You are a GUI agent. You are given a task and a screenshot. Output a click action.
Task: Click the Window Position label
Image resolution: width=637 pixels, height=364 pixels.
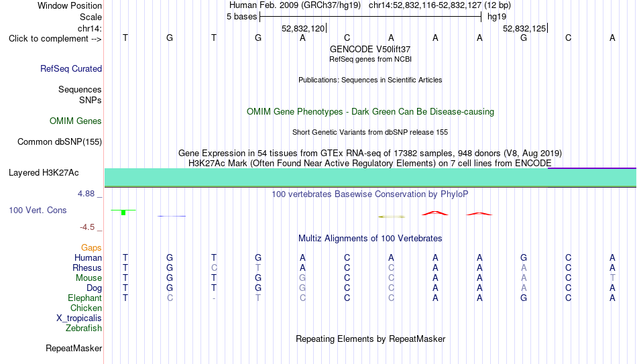tap(70, 5)
